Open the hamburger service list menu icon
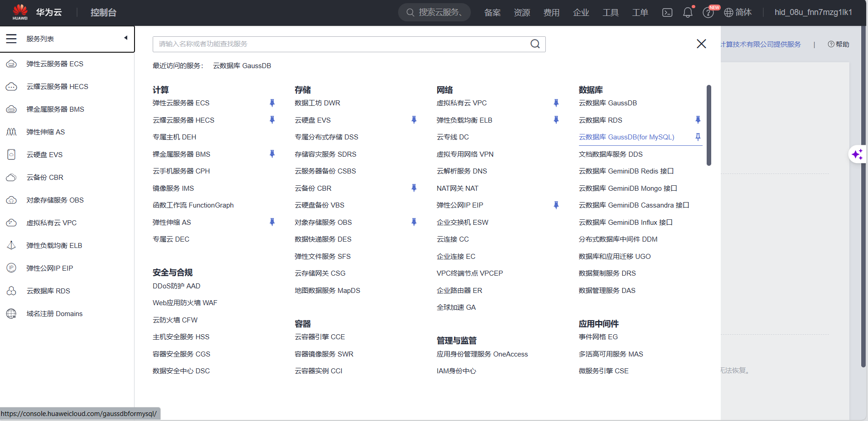 coord(11,39)
